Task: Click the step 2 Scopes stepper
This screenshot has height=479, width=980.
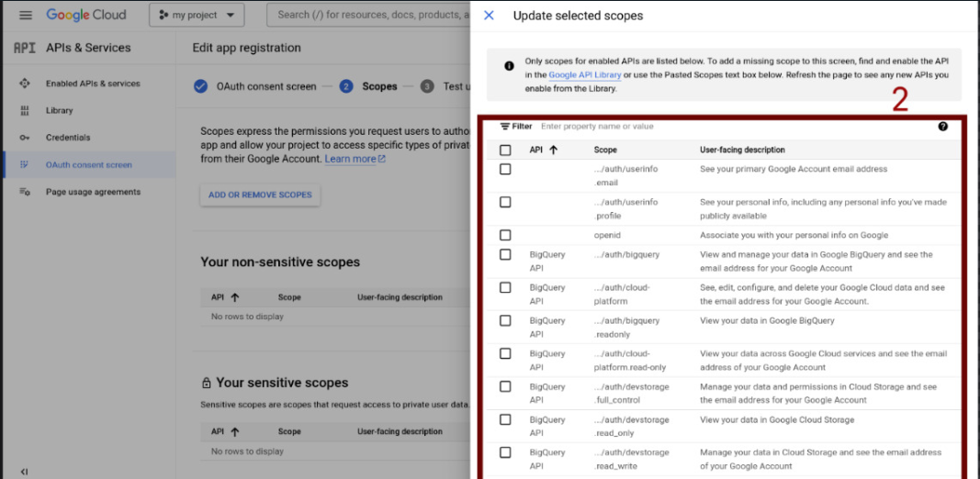Action: 368,87
